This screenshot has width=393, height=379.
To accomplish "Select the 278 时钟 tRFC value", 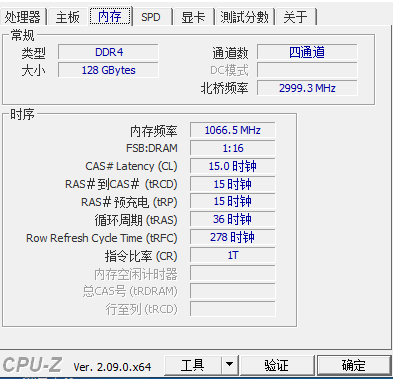I will [x=233, y=237].
